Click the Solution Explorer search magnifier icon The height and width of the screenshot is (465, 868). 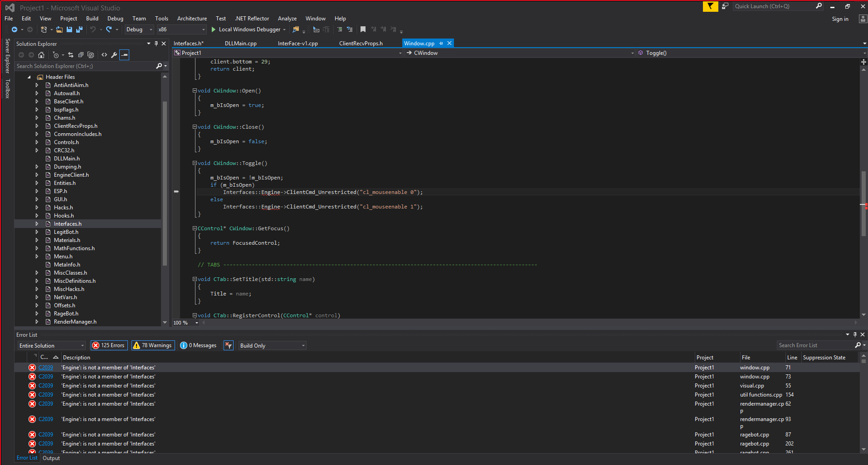pyautogui.click(x=159, y=66)
